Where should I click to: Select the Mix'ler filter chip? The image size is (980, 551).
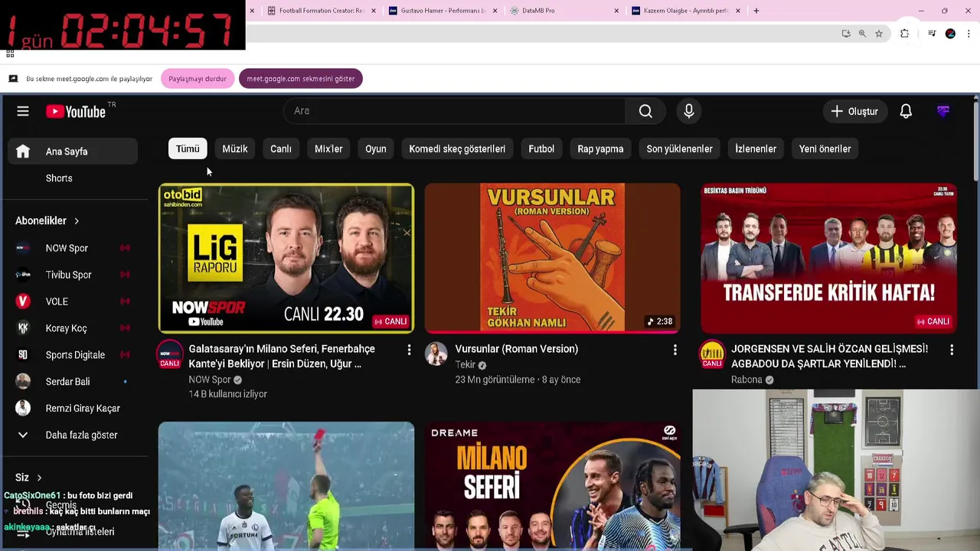tap(328, 148)
